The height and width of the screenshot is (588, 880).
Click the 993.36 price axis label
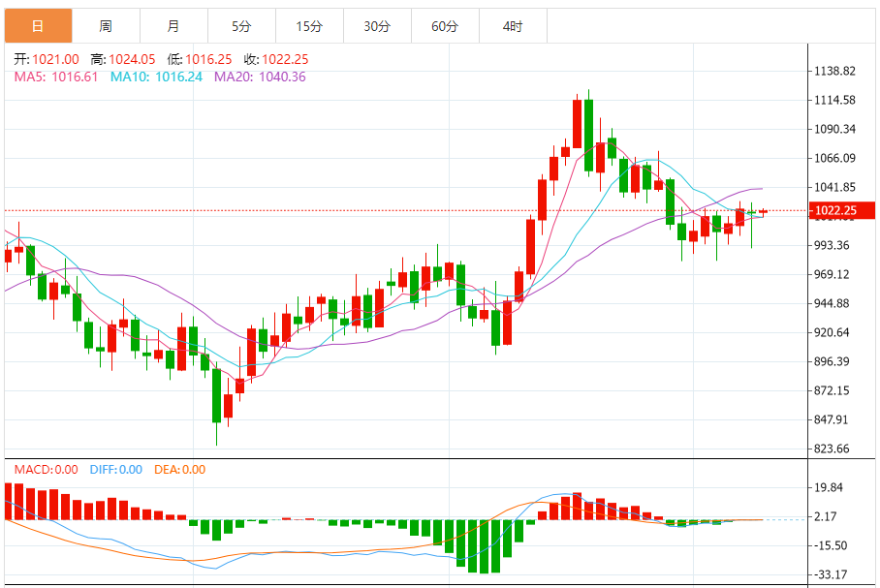832,245
